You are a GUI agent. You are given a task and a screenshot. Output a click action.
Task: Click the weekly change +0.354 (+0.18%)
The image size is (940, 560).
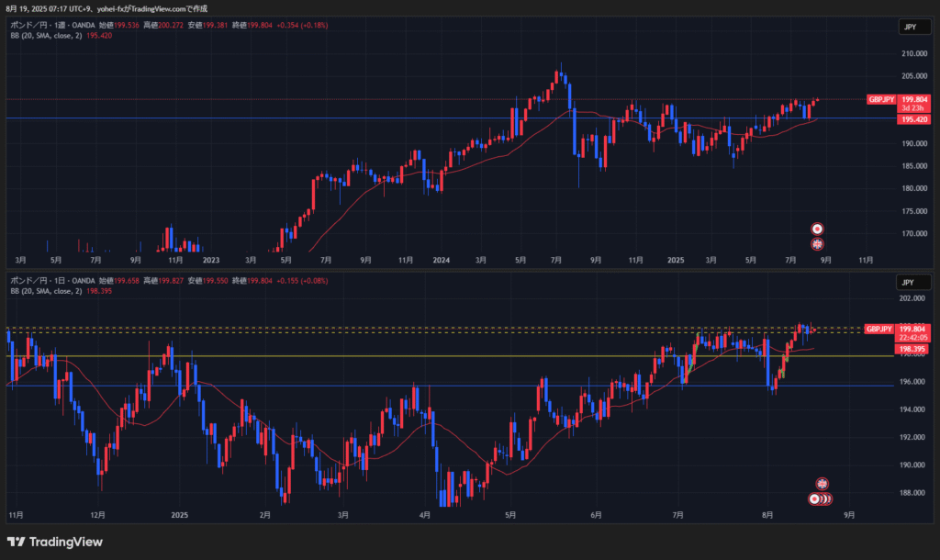pyautogui.click(x=302, y=25)
